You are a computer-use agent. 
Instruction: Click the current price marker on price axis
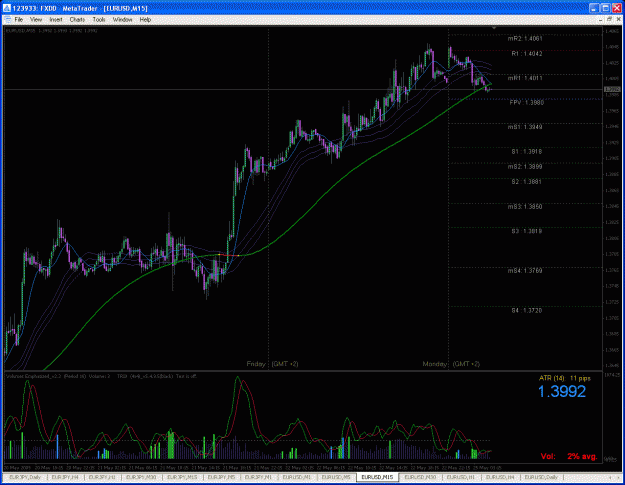pos(612,89)
